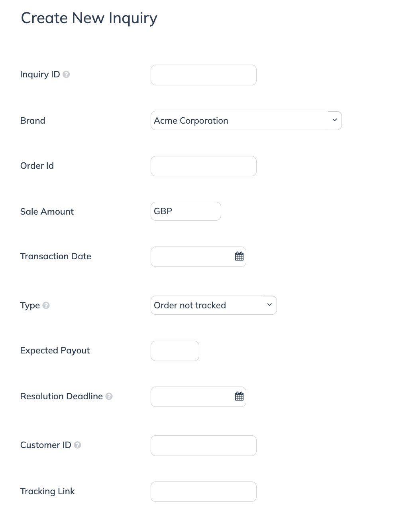Image resolution: width=420 pixels, height=517 pixels.
Task: Click the Expected Payout field label
Action: pos(55,350)
